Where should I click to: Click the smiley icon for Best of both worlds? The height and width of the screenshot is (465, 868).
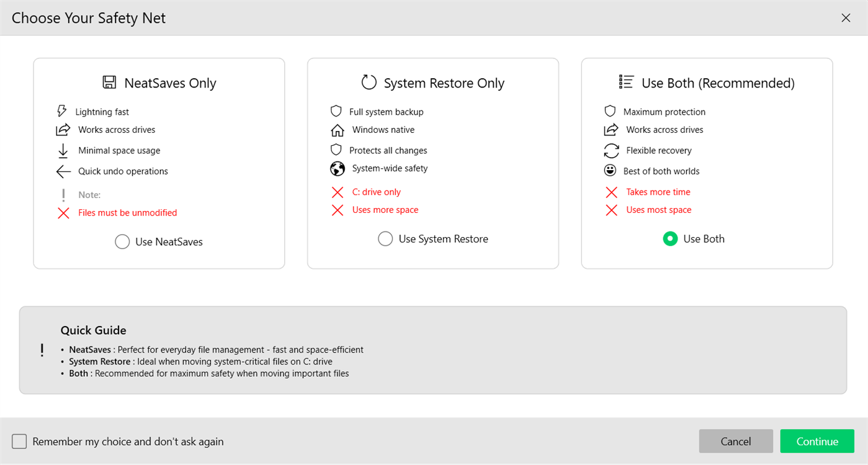coord(610,171)
